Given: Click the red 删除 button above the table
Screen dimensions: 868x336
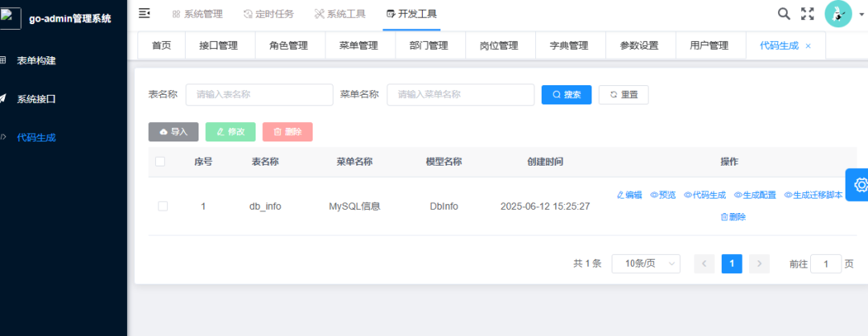Looking at the screenshot, I should click(287, 132).
